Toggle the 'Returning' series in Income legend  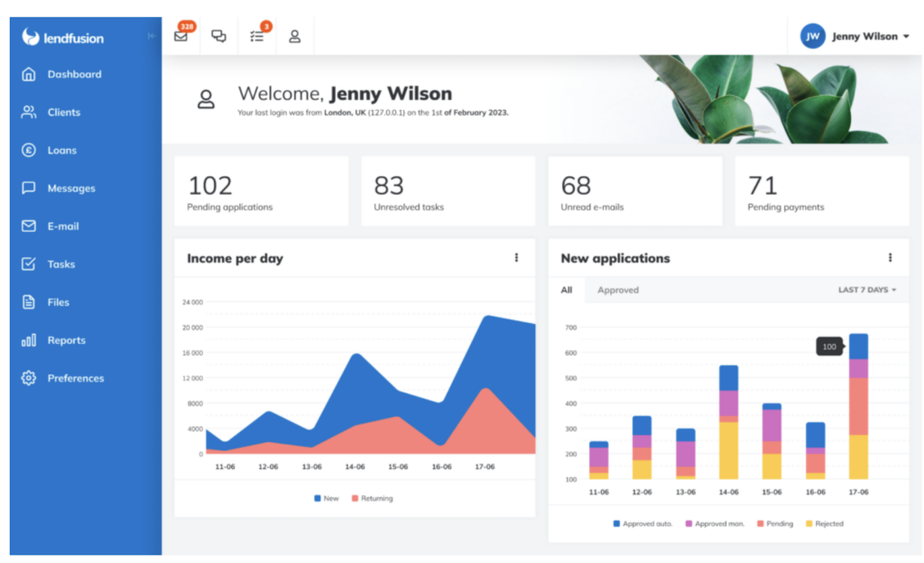click(x=372, y=498)
